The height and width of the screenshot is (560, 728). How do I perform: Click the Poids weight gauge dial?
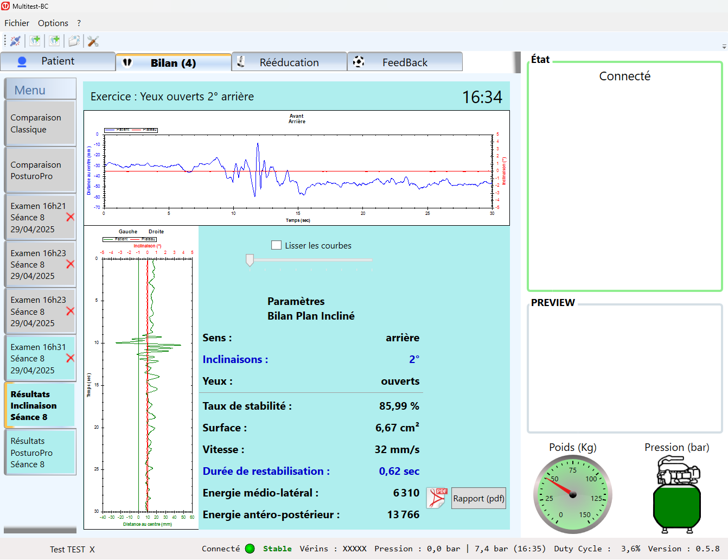[572, 494]
